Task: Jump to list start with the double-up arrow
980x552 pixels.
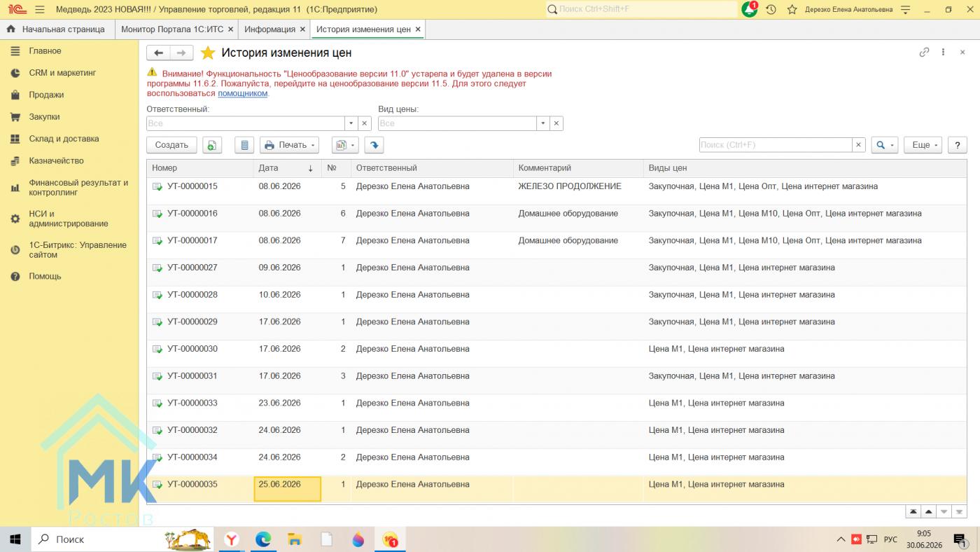Action: [x=913, y=512]
